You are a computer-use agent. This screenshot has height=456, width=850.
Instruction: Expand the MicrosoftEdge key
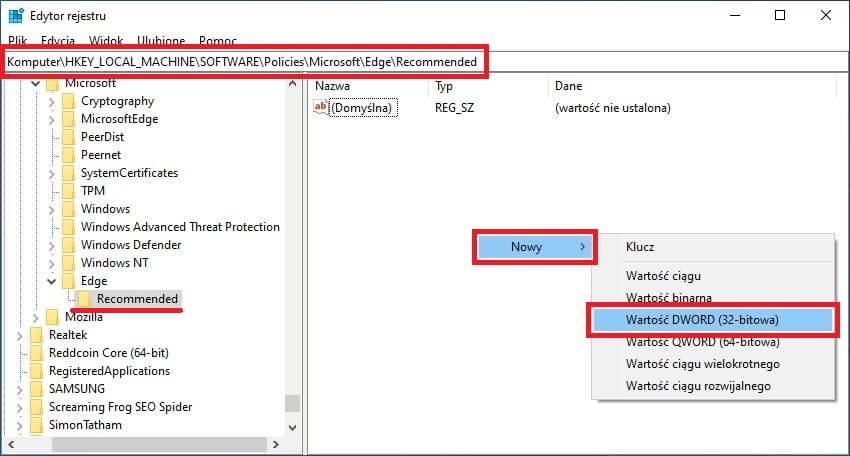[51, 120]
